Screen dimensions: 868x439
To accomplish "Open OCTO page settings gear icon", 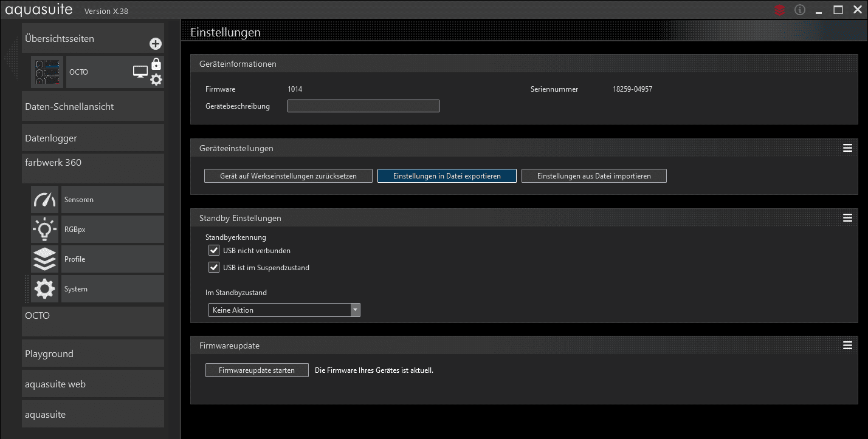I will (156, 80).
